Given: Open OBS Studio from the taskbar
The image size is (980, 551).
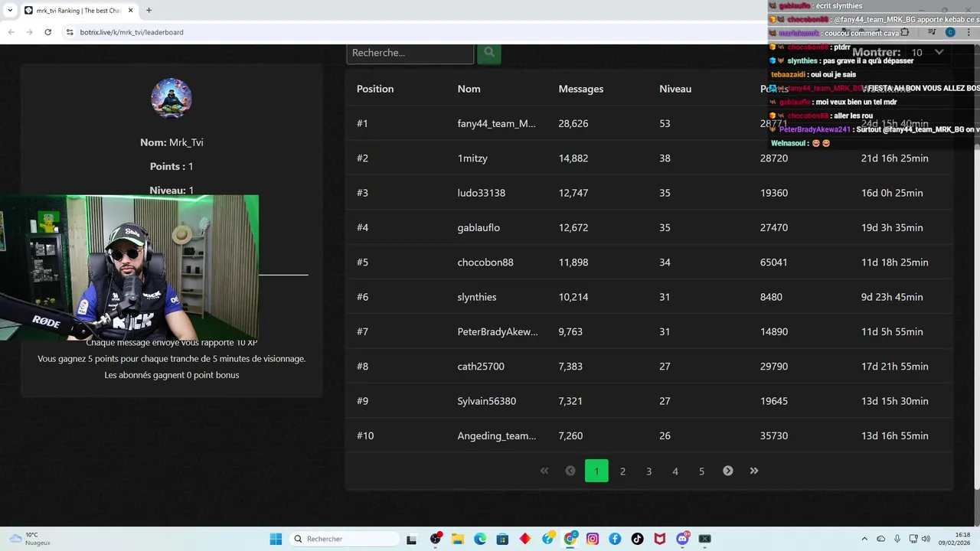Looking at the screenshot, I should click(436, 539).
